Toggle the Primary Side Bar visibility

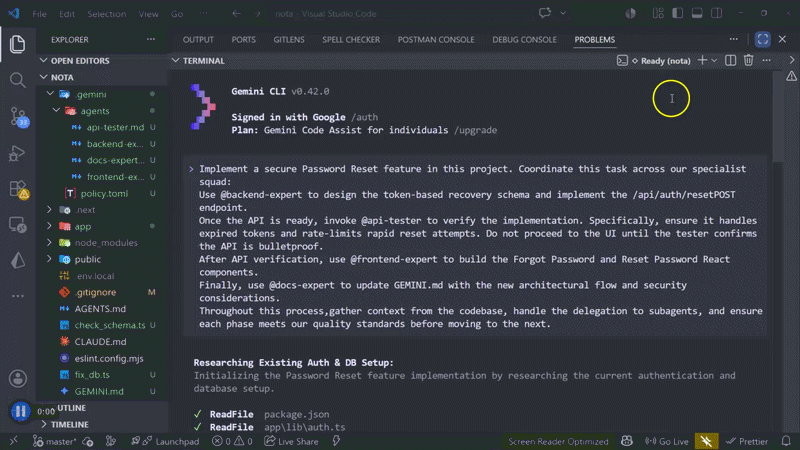click(x=678, y=13)
